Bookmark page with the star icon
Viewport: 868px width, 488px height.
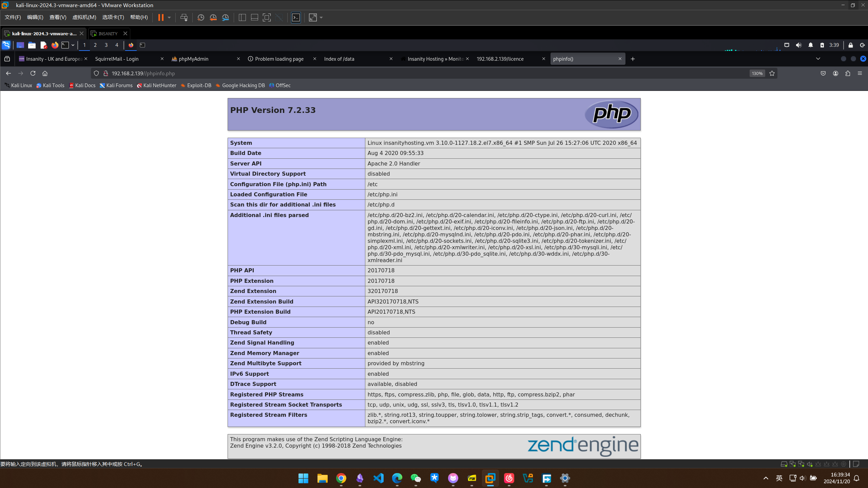click(x=772, y=73)
